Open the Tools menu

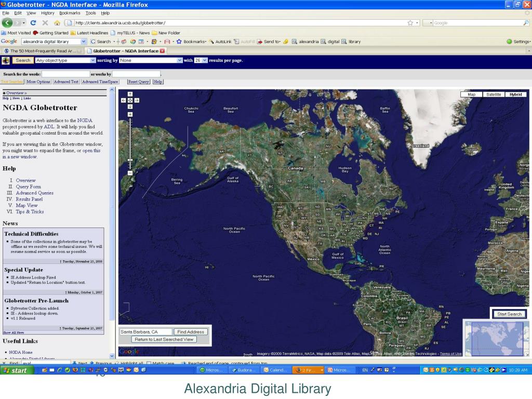pyautogui.click(x=90, y=13)
